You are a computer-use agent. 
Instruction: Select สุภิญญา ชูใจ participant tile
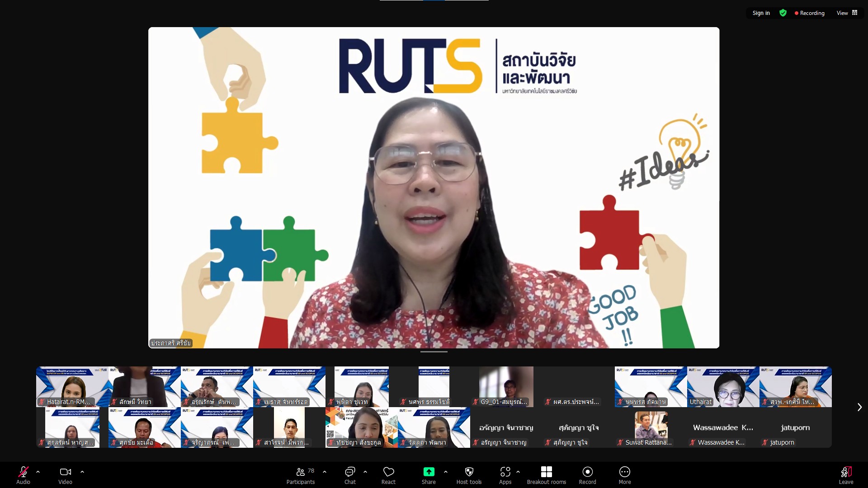579,427
